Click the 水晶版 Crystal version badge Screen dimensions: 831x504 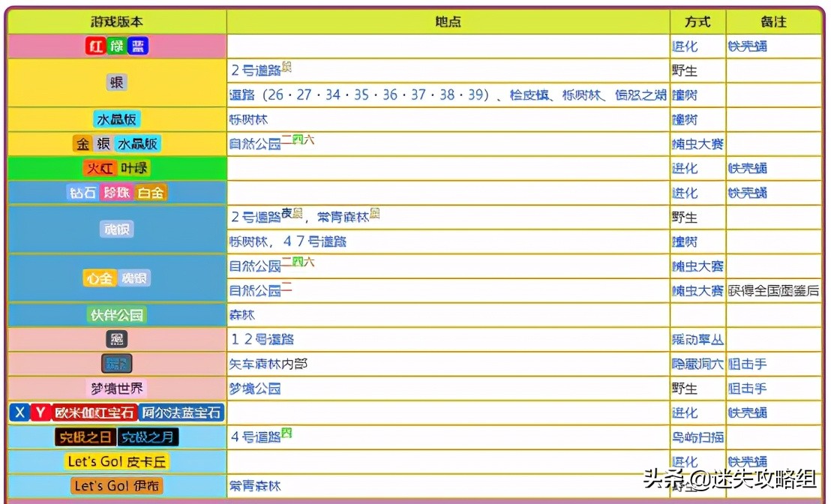tap(116, 118)
